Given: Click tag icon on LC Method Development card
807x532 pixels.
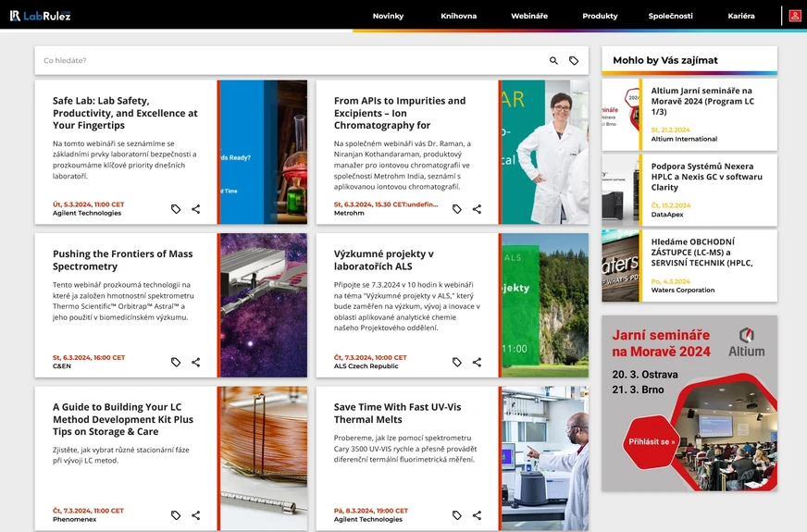Looking at the screenshot, I should pyautogui.click(x=176, y=515).
